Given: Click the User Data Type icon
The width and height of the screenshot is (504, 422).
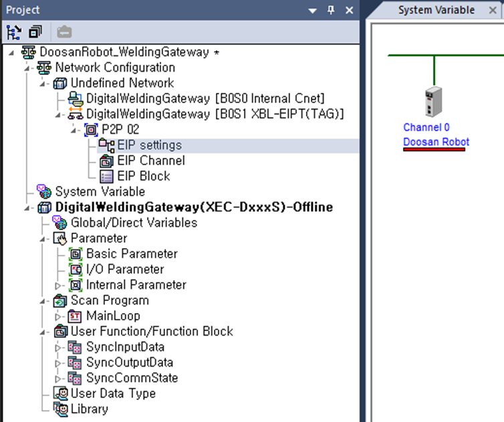Looking at the screenshot, I should pos(61,393).
